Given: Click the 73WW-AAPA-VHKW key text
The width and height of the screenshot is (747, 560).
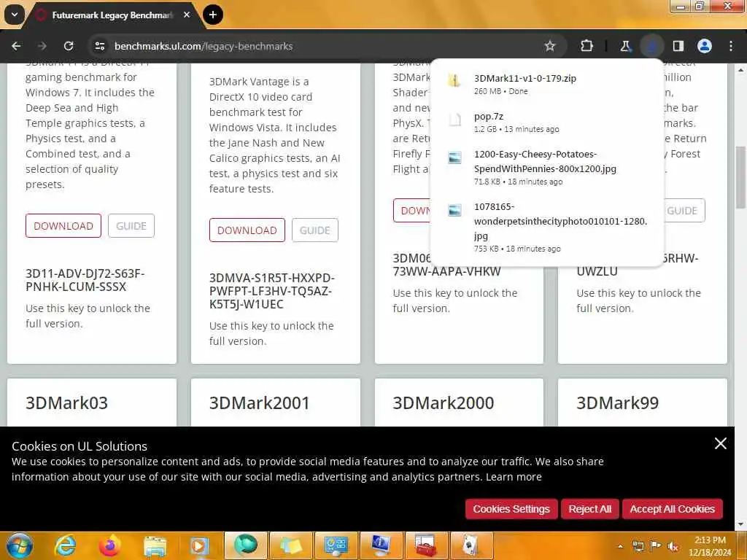Looking at the screenshot, I should tap(446, 271).
